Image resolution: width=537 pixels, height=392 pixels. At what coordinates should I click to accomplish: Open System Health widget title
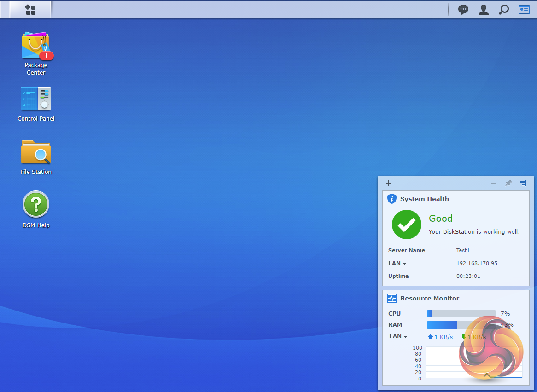(424, 199)
